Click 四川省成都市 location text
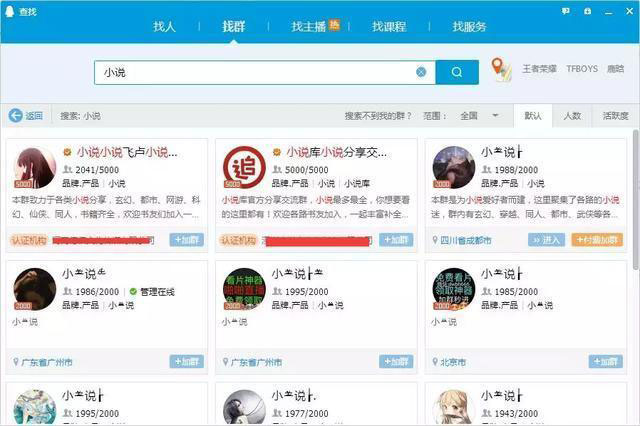 click(466, 240)
